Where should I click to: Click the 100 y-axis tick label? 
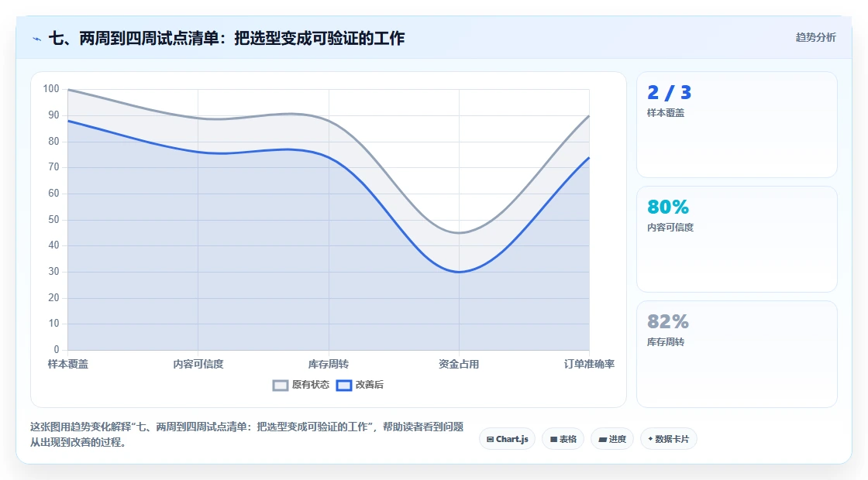tap(51, 89)
